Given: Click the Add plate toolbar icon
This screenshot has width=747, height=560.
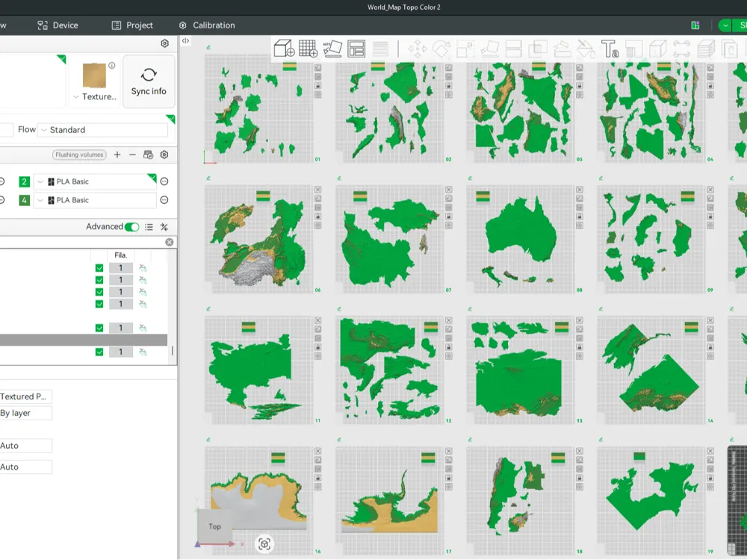Looking at the screenshot, I should (309, 49).
